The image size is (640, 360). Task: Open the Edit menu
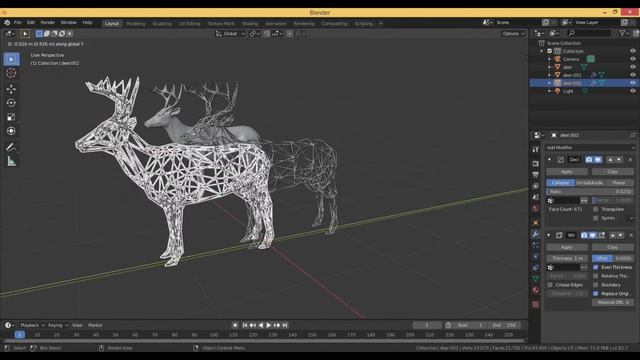31,22
